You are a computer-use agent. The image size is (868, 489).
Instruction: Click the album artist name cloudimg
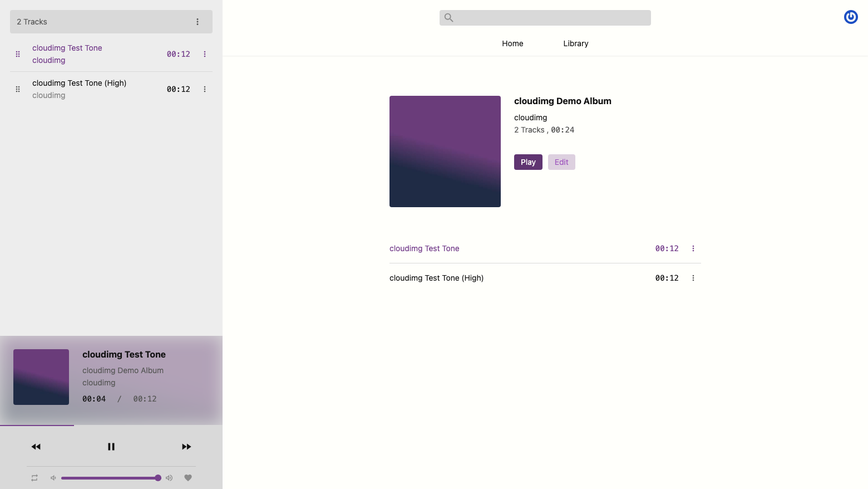531,118
